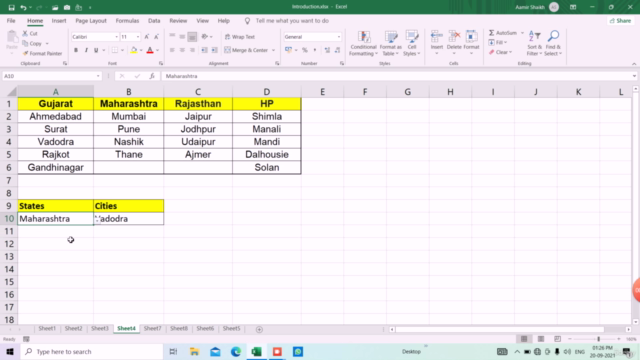Open the Find & Select menu

[x=553, y=43]
